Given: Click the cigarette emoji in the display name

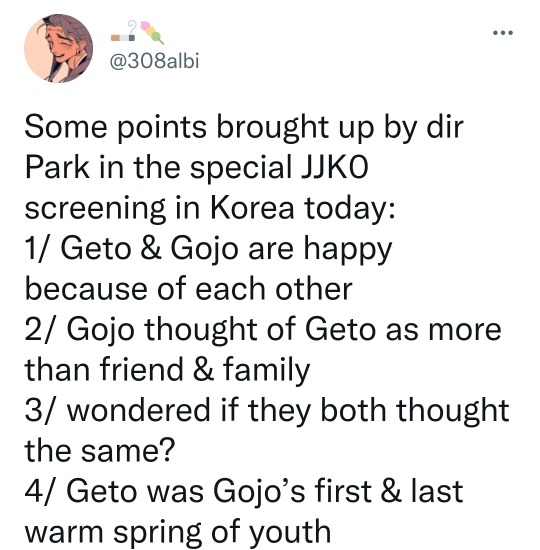Looking at the screenshot, I should pyautogui.click(x=124, y=32).
